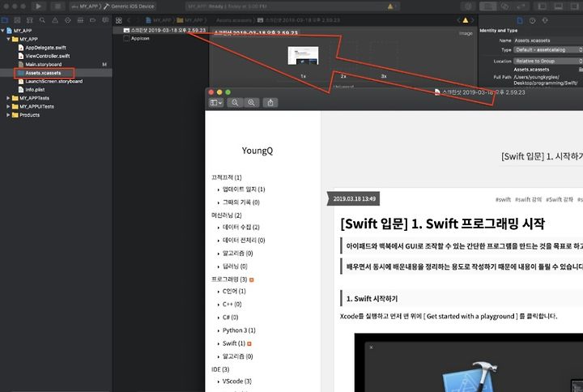Screen dimensions: 583x392
Task: Open the Report navigator icon
Action: [x=105, y=20]
